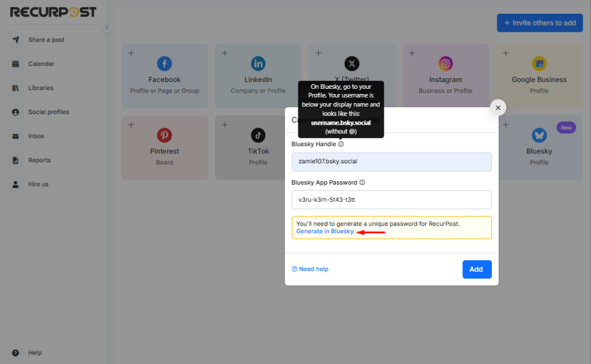Click the Help question mark icon
Viewport: 591px width, 364px height.
pos(16,352)
